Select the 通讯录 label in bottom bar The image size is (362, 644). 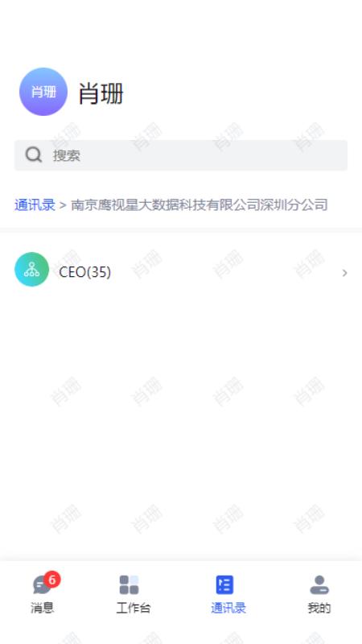click(x=228, y=608)
